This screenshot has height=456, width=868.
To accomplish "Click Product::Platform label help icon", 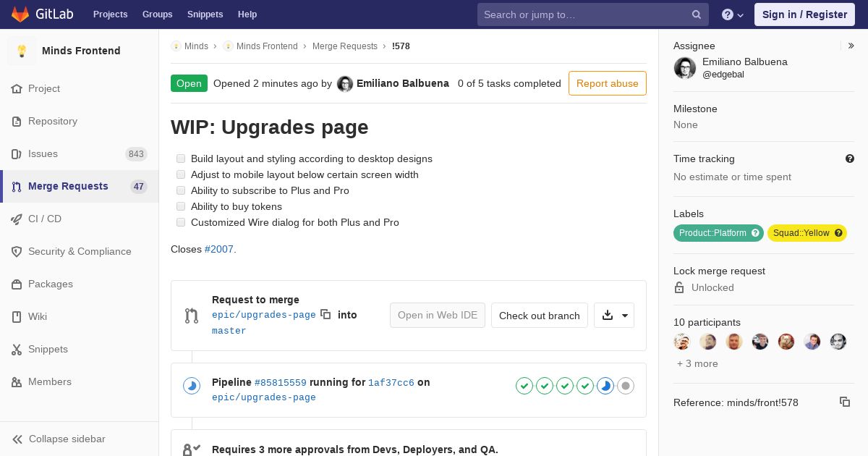I will tap(755, 233).
